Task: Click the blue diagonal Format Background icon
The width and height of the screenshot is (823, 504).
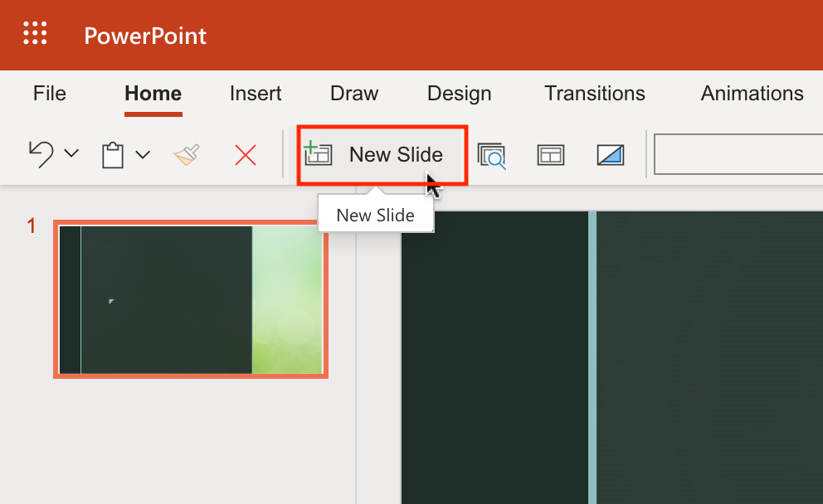Action: (611, 155)
